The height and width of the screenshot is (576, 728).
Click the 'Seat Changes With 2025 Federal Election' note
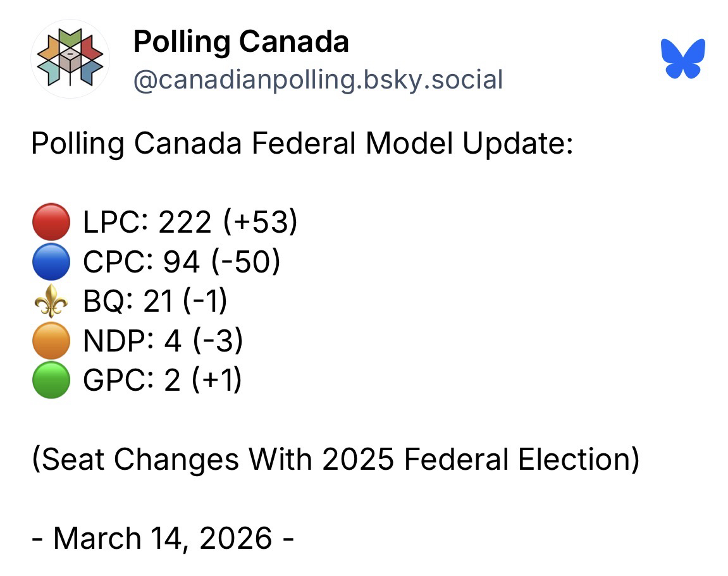[x=335, y=460]
